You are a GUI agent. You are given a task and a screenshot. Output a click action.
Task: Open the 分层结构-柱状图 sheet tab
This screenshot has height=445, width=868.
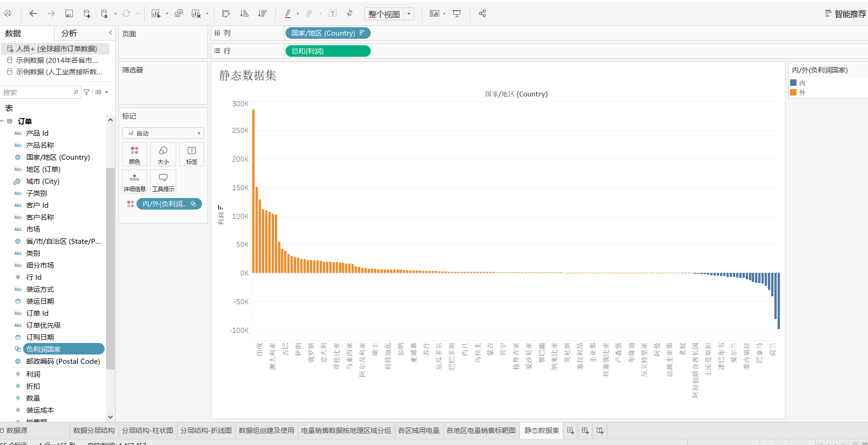tap(148, 430)
